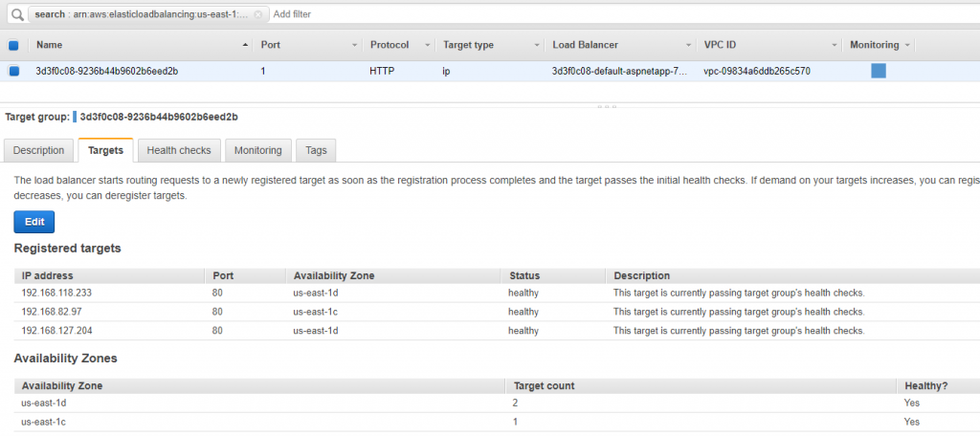The image size is (980, 436).
Task: Click the monitoring icon in the target group row
Action: click(879, 71)
